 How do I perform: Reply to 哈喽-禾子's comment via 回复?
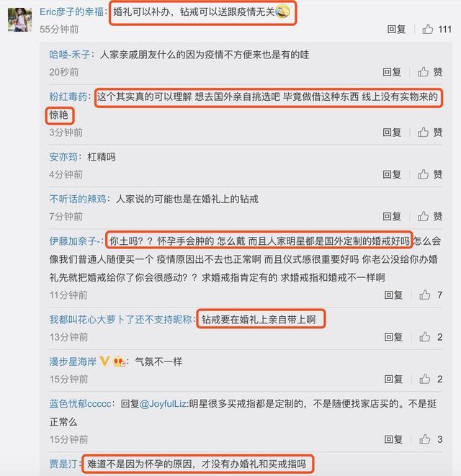coord(392,72)
